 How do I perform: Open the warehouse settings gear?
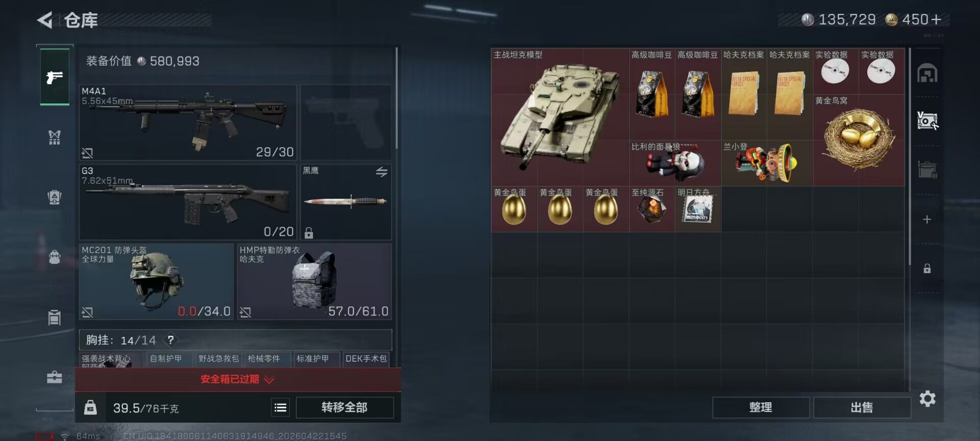tap(927, 399)
